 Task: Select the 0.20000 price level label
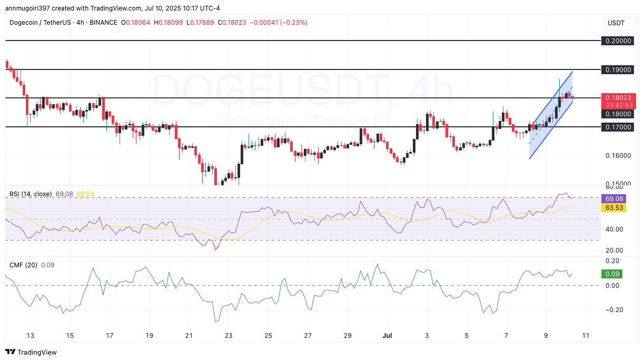click(x=618, y=41)
